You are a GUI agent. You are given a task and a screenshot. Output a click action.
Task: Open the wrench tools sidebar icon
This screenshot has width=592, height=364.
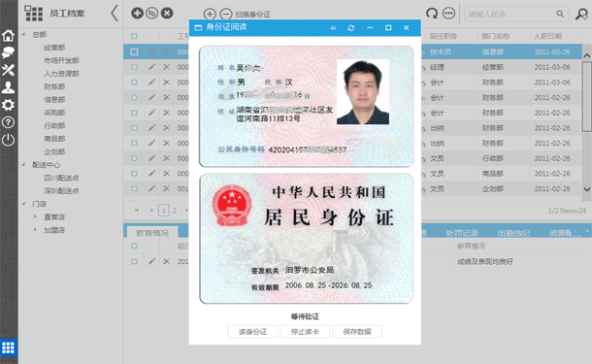(8, 70)
